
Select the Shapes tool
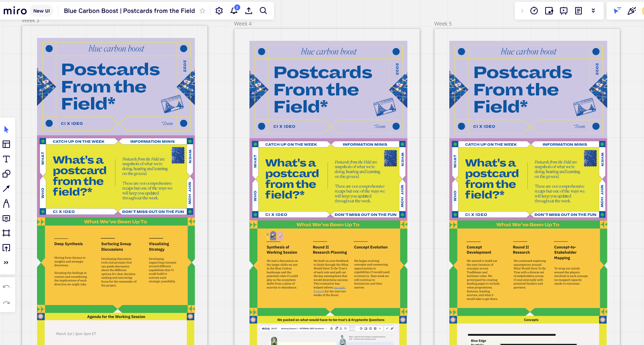coord(6,174)
